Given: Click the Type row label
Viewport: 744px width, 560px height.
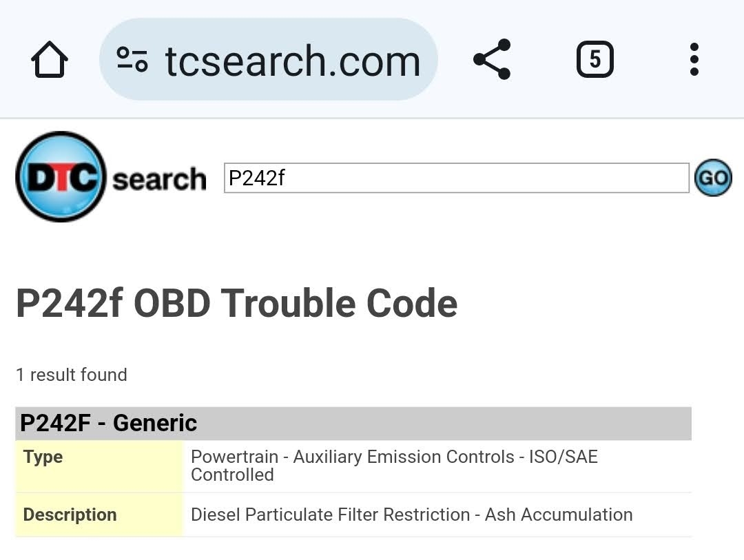Looking at the screenshot, I should (x=43, y=457).
